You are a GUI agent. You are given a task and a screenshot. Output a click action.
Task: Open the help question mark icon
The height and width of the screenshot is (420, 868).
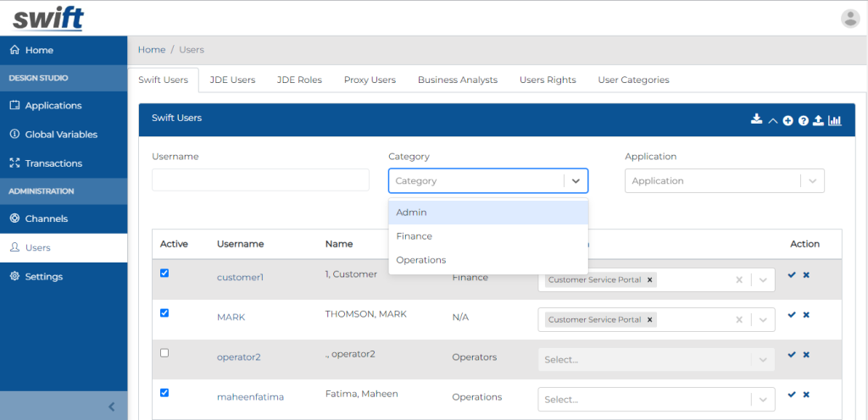point(803,121)
